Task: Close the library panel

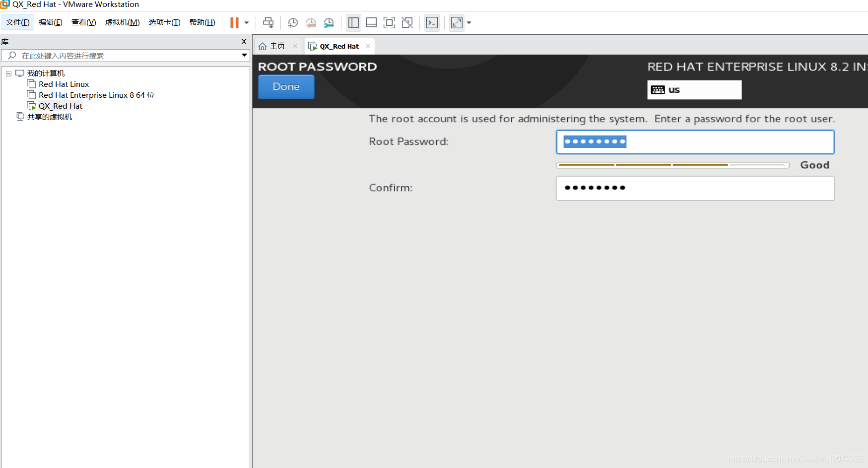Action: click(244, 42)
